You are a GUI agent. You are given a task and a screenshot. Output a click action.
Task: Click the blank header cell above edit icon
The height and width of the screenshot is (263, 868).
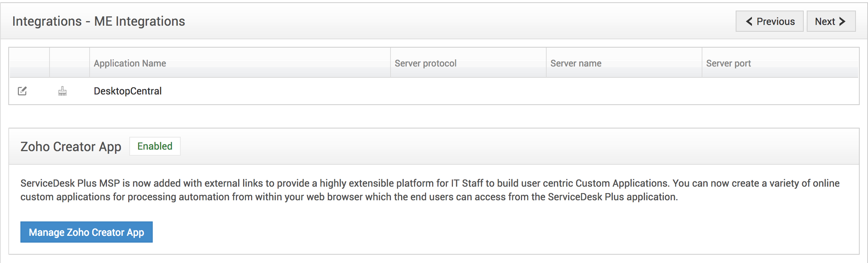[29, 63]
